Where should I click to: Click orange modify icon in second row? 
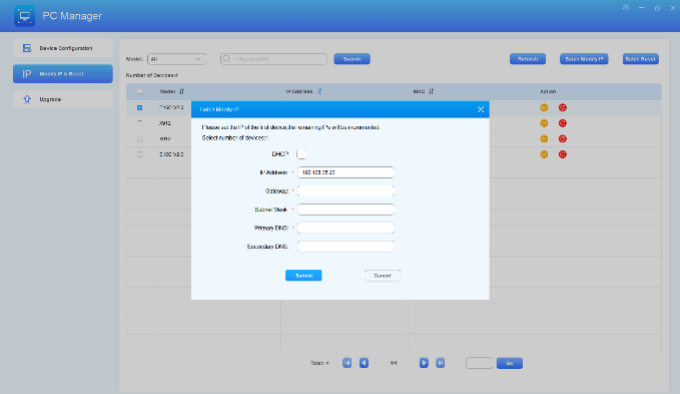click(x=544, y=123)
